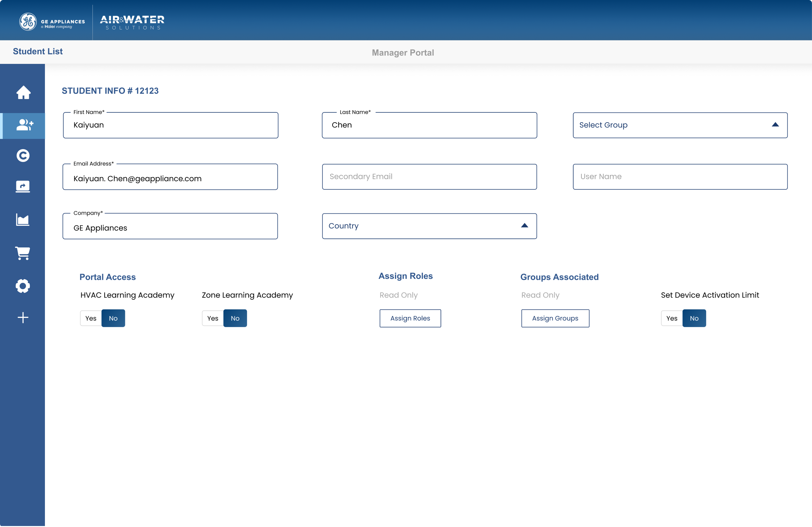The width and height of the screenshot is (812, 527).
Task: Click the plus icon in sidebar
Action: (x=23, y=317)
